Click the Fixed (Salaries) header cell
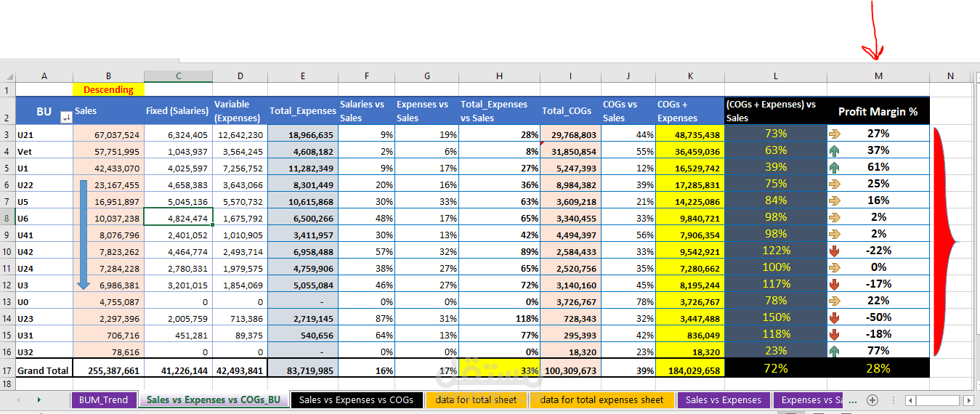980x414 pixels. click(179, 111)
